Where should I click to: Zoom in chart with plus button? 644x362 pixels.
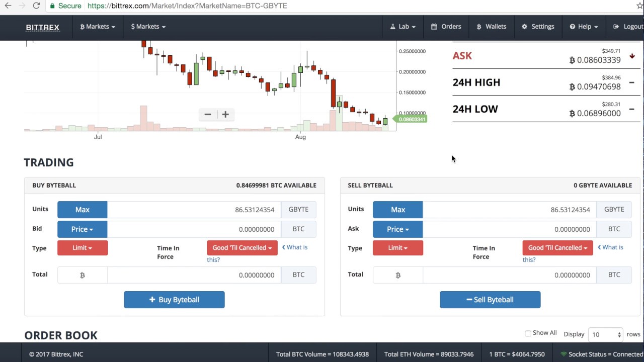(x=225, y=115)
